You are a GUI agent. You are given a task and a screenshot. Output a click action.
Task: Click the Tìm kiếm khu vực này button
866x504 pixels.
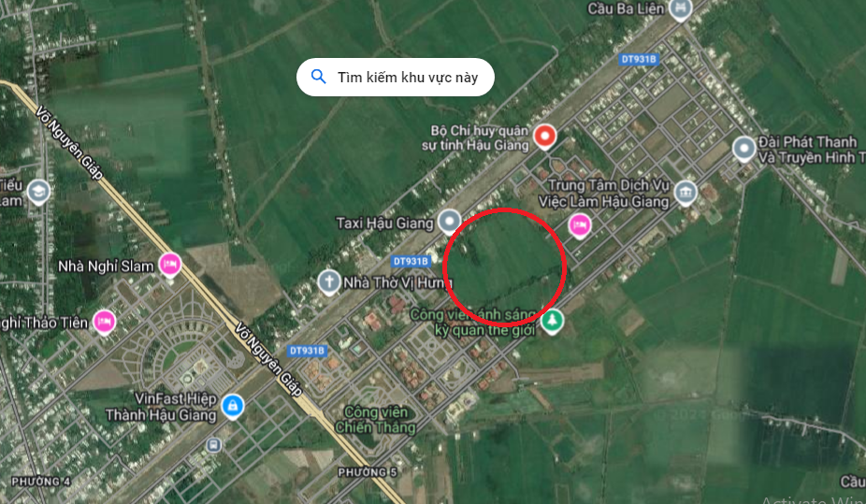[396, 78]
